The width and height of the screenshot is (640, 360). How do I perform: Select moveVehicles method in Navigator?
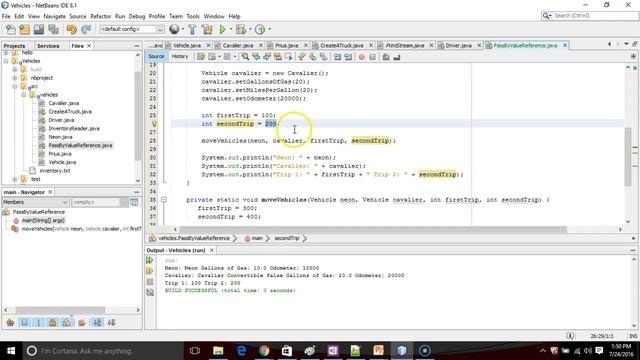coord(81,229)
